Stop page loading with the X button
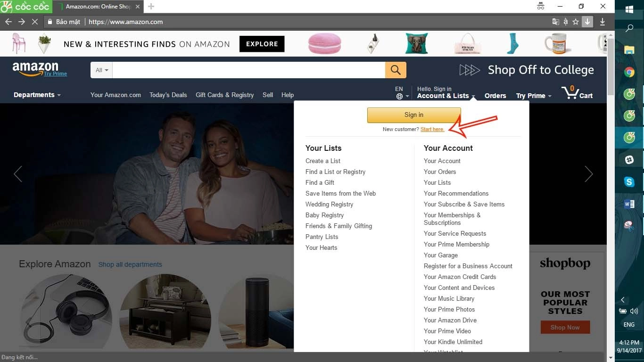Viewport: 644px width, 362px height. point(35,22)
